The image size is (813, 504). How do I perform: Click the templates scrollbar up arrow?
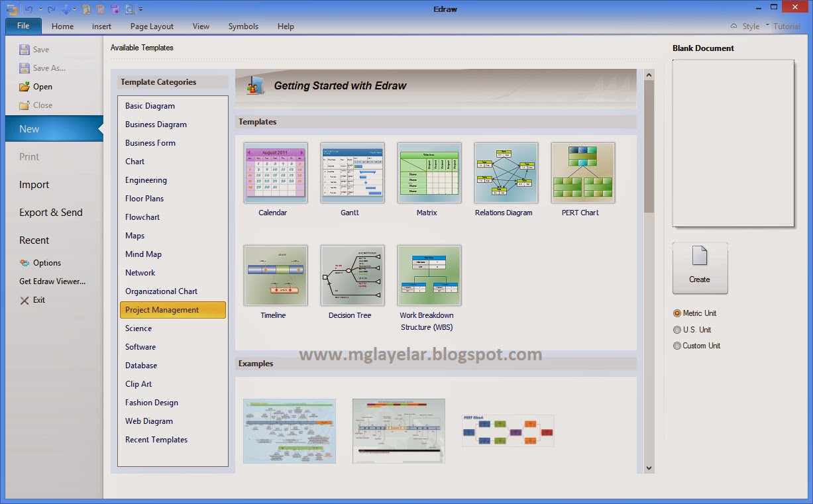click(x=649, y=75)
